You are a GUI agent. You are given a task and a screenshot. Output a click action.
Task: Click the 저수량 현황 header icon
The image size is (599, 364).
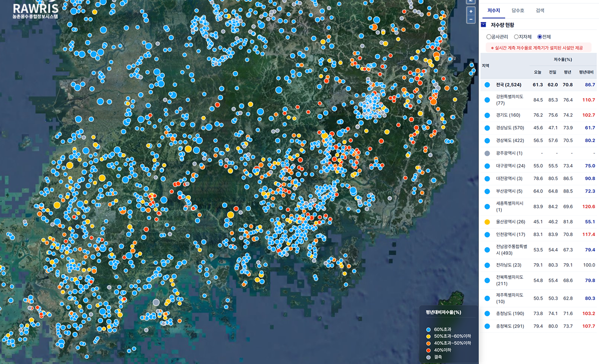tap(483, 24)
